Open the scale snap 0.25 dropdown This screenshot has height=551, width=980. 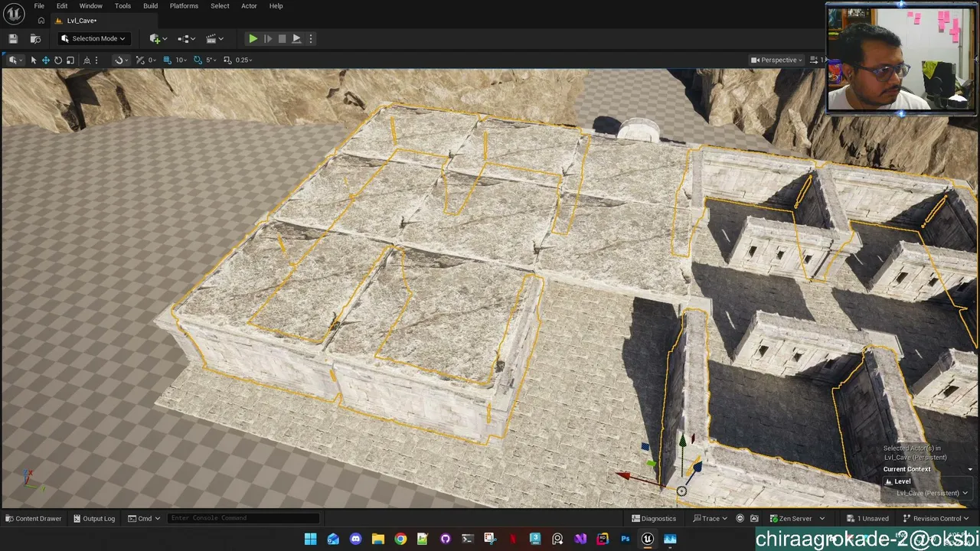point(243,60)
